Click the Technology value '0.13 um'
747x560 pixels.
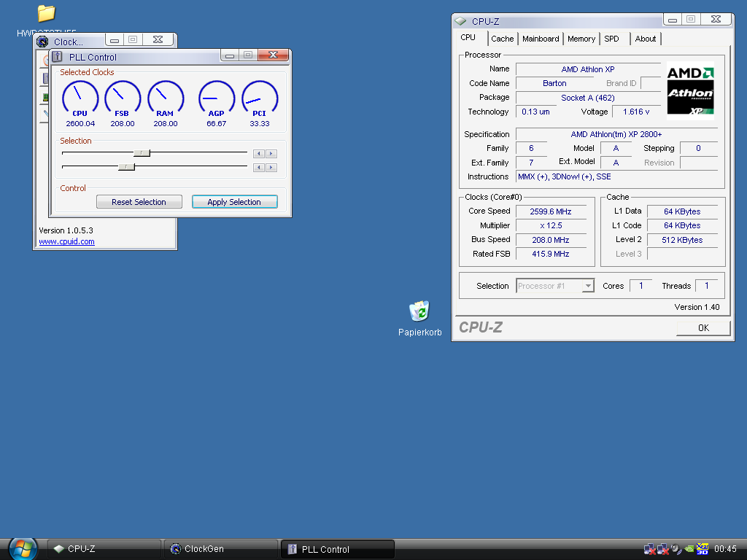pyautogui.click(x=535, y=112)
